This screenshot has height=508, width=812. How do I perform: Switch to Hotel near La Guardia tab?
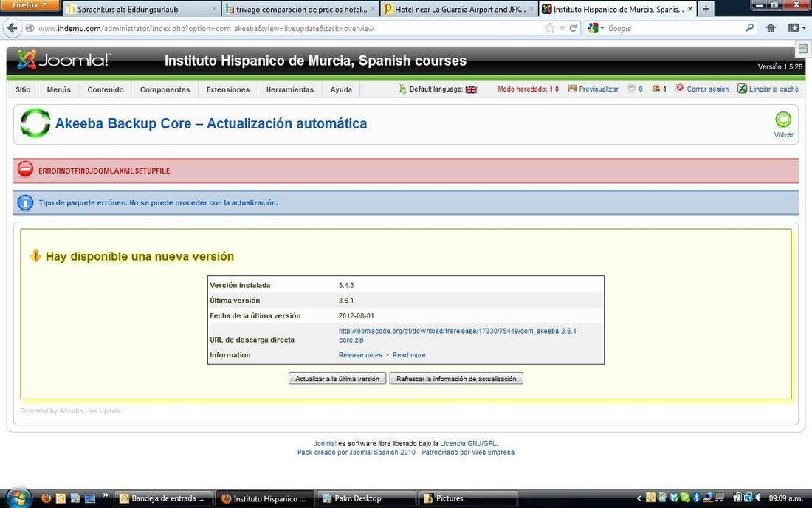pyautogui.click(x=459, y=9)
